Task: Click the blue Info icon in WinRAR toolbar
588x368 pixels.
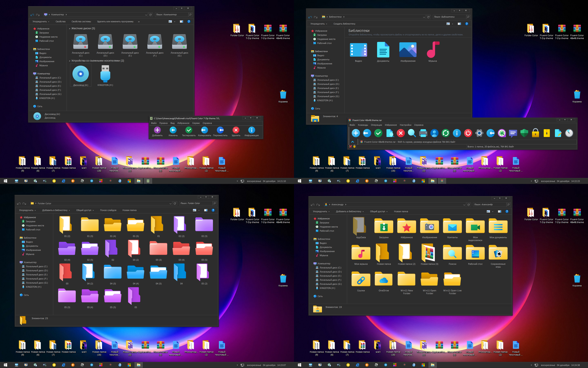Action: tap(457, 133)
